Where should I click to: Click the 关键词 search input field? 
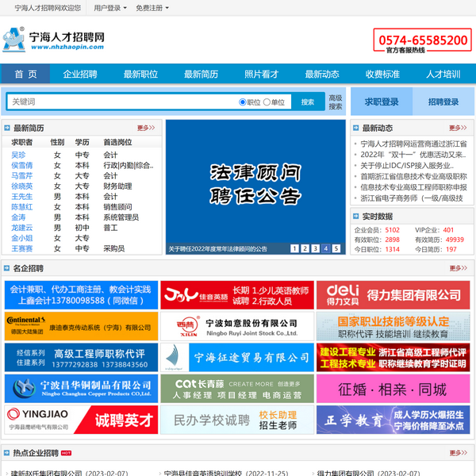point(119,102)
